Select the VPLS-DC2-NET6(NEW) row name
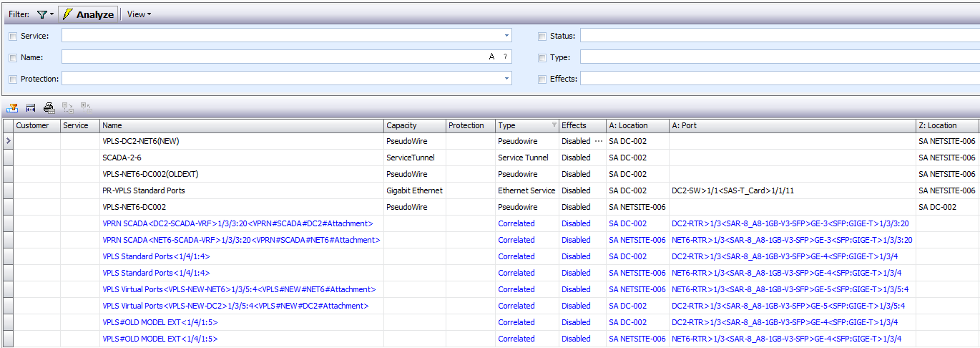This screenshot has width=980, height=348. 141,141
